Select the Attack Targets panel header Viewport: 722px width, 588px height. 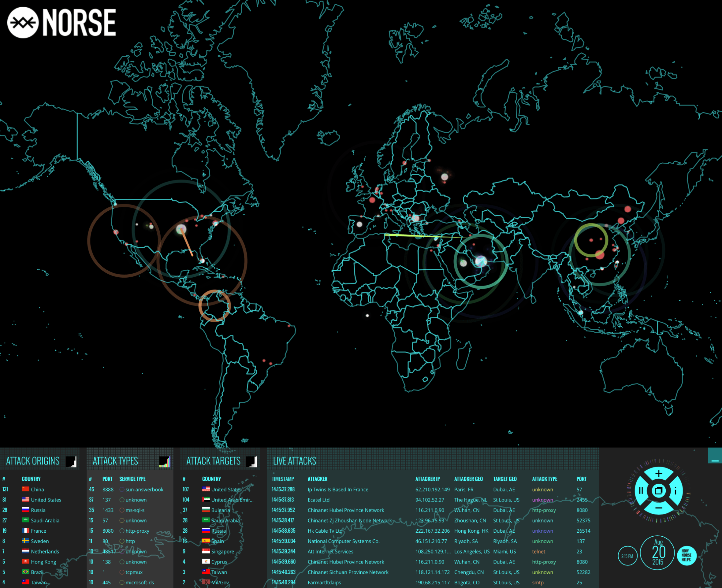213,461
